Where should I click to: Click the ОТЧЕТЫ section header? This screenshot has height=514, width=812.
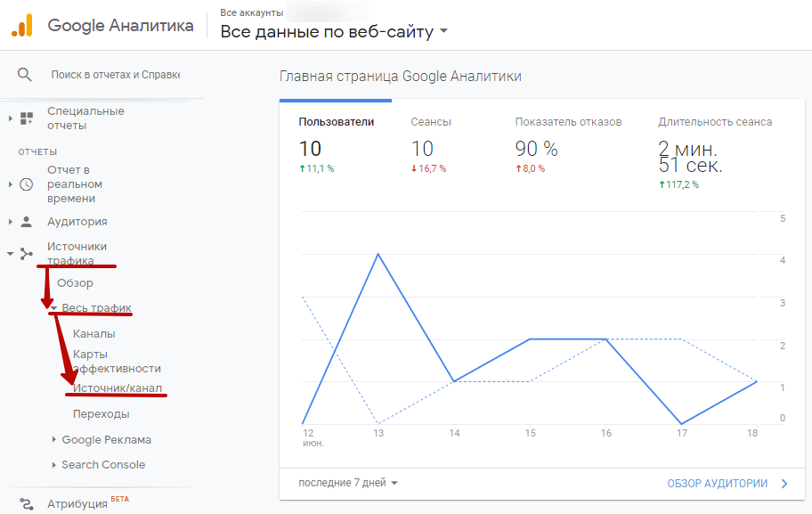click(x=37, y=151)
